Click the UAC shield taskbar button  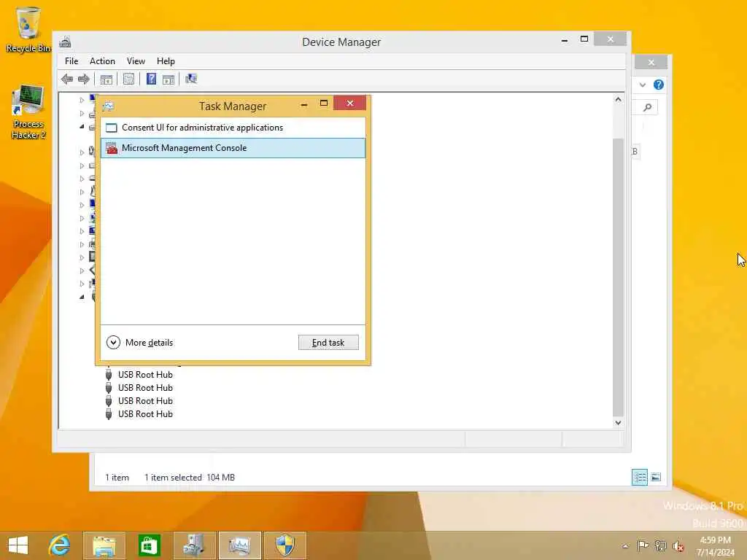coord(285,545)
